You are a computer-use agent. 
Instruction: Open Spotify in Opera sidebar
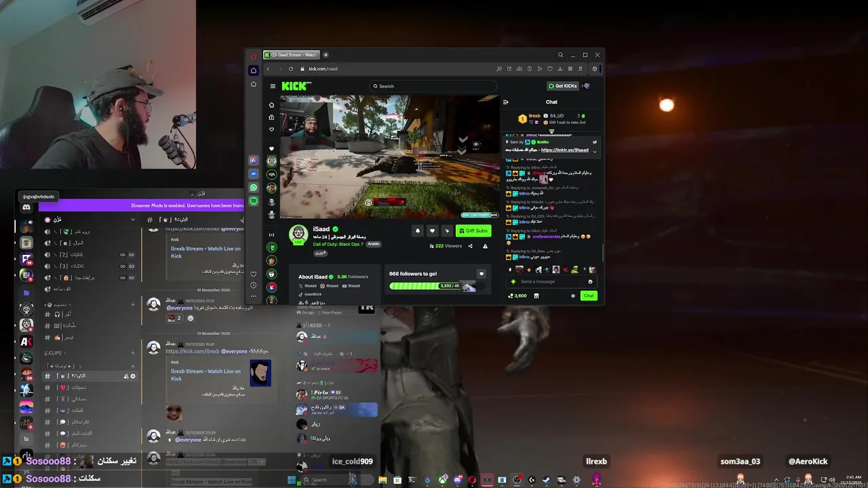(x=254, y=201)
